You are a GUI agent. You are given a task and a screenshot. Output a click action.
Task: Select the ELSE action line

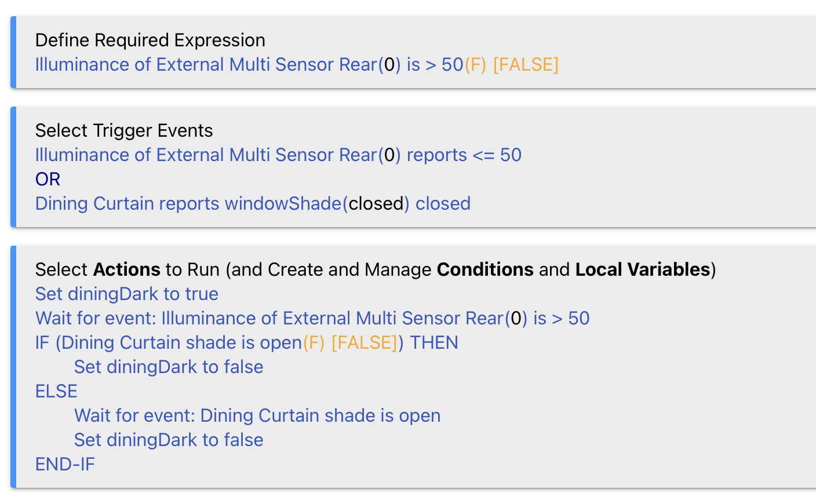tap(56, 391)
